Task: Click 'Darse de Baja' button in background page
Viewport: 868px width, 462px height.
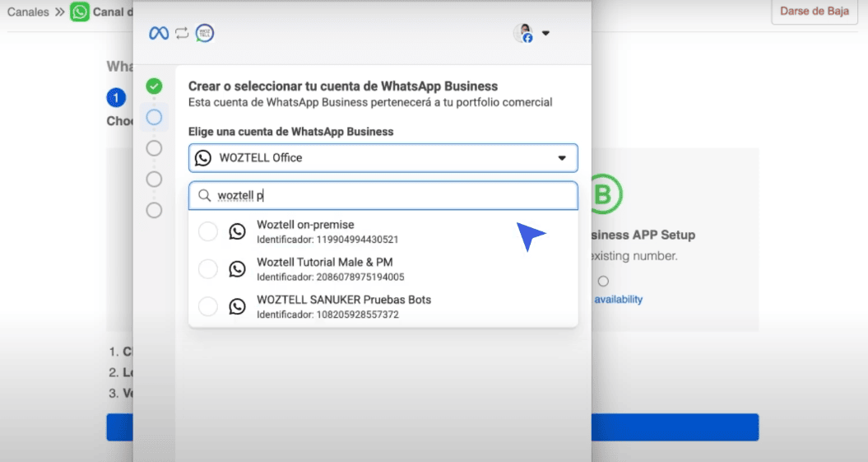Action: click(815, 11)
